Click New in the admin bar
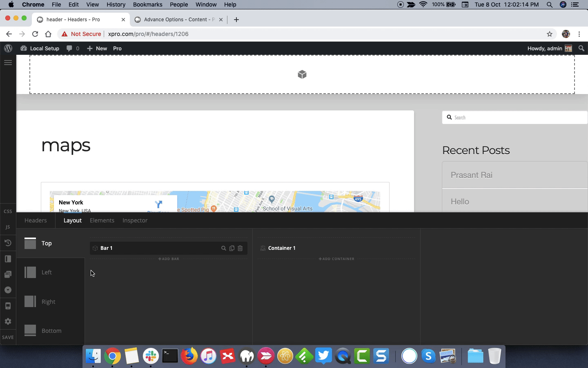 (97, 48)
